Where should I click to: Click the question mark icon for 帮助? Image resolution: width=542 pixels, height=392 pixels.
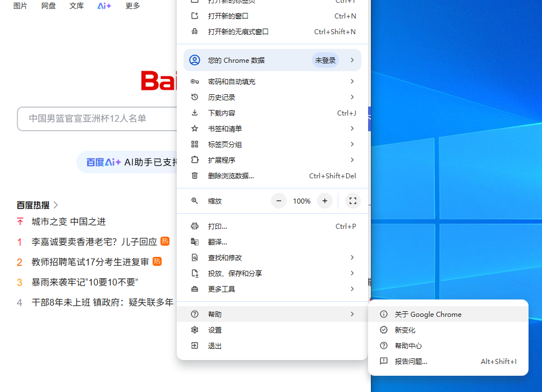pos(195,314)
